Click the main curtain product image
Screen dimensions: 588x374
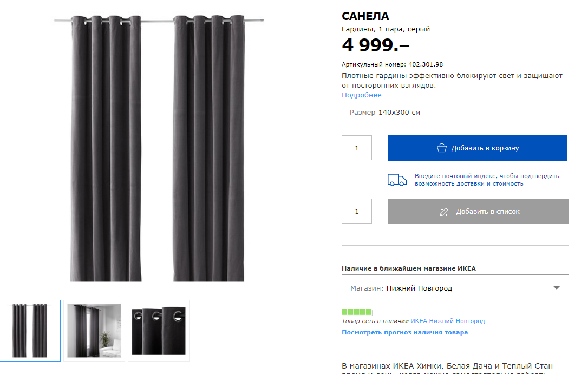click(157, 149)
